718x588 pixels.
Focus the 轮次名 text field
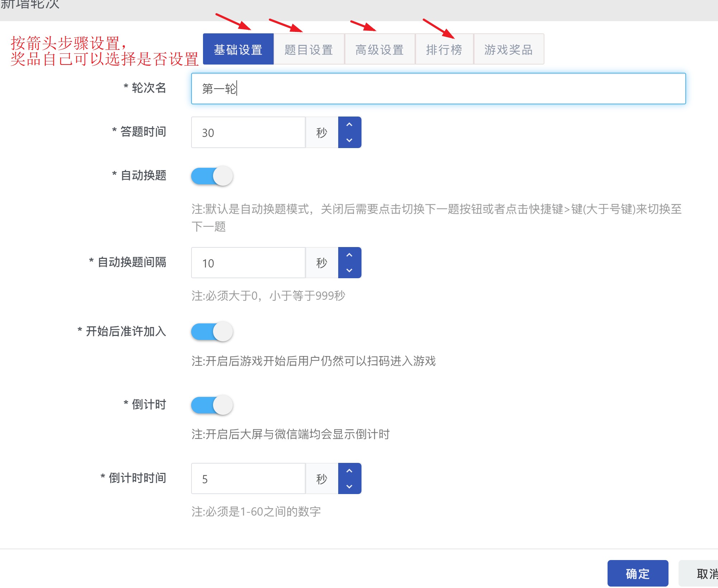tap(438, 89)
